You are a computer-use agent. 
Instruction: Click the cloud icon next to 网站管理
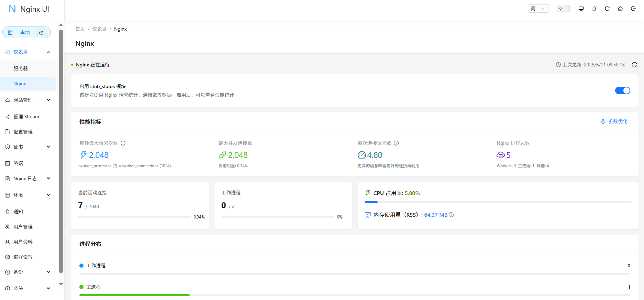coord(8,100)
